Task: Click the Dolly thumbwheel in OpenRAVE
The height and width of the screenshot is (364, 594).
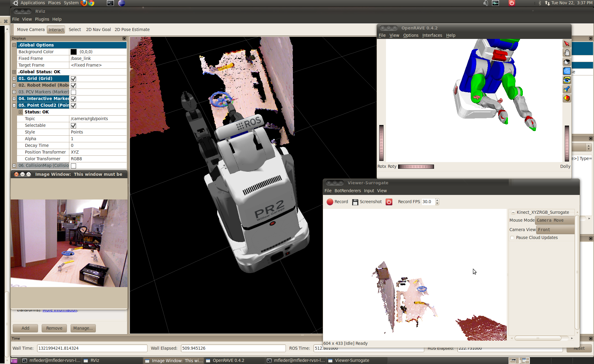Action: coord(567,143)
